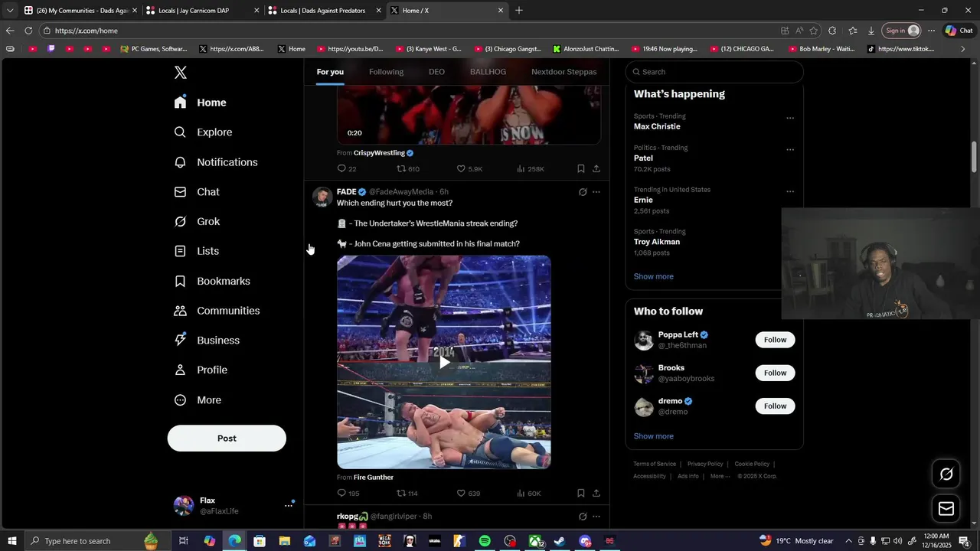Bookmark the FADE post
Viewport: 980px width, 551px height.
[581, 494]
